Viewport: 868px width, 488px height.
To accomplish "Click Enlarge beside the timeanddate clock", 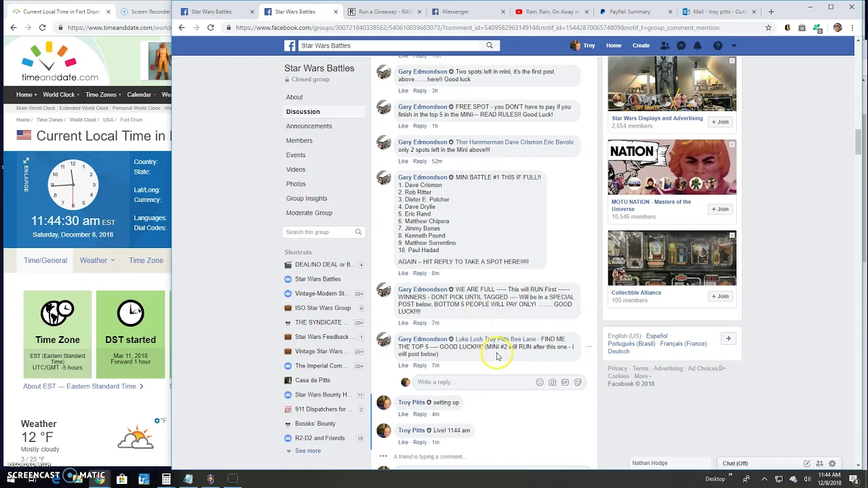I will [x=26, y=175].
